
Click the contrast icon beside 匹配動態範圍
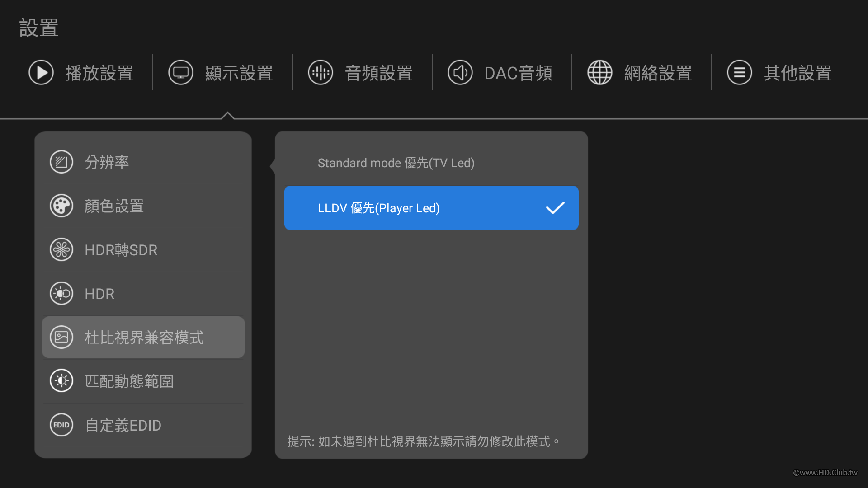[x=61, y=381]
